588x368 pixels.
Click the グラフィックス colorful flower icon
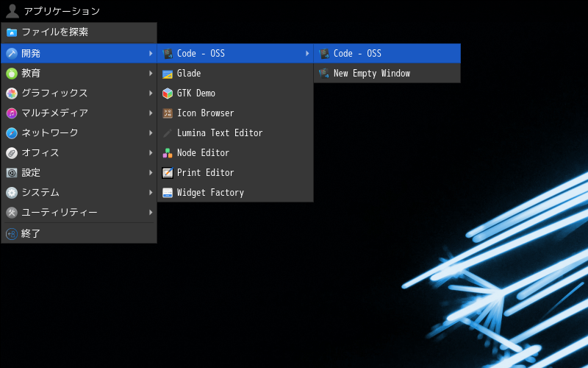click(x=12, y=93)
